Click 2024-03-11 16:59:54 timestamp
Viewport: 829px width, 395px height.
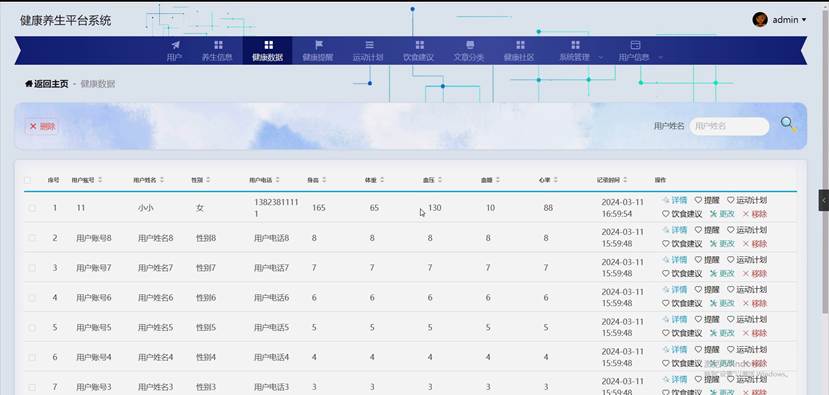point(623,208)
